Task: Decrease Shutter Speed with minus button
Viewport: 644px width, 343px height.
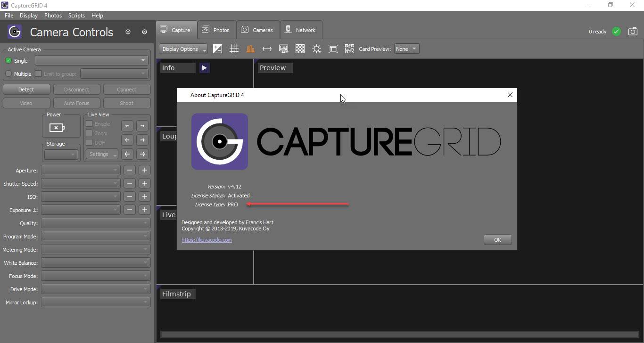Action: pyautogui.click(x=130, y=184)
